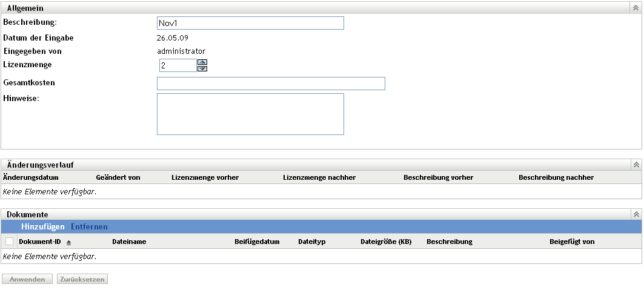Click the Änderungsverlauf panel title
Screen dimensions: 644x293
40,165
